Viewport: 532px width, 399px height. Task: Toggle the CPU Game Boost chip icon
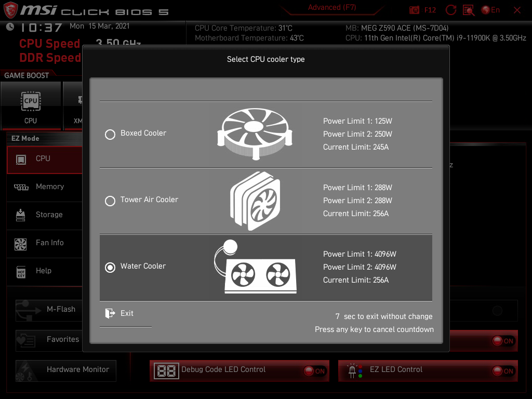[x=31, y=101]
